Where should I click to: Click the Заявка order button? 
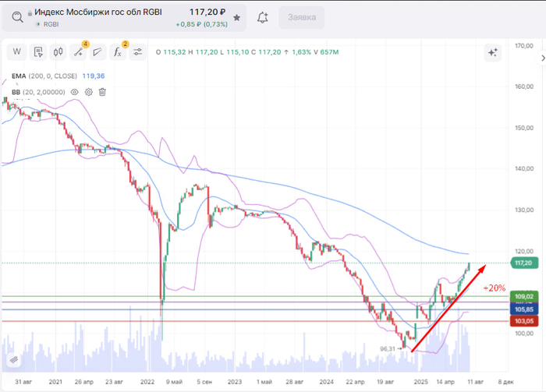pyautogui.click(x=302, y=17)
